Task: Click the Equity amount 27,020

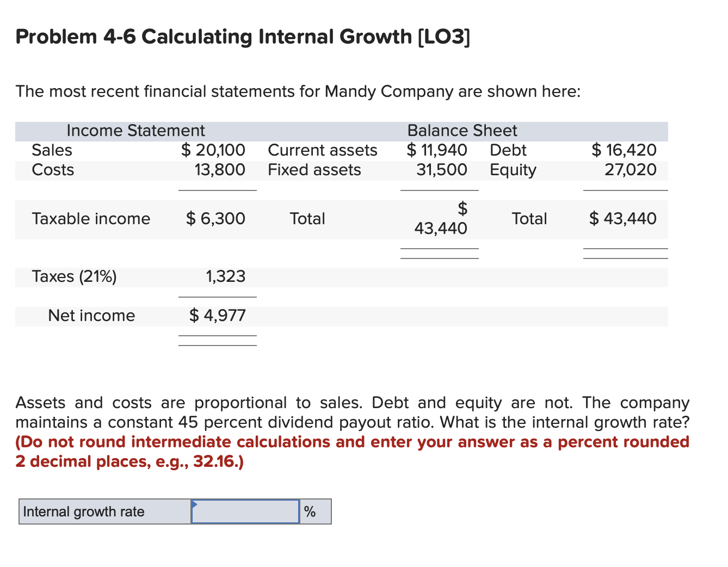Action: (631, 169)
